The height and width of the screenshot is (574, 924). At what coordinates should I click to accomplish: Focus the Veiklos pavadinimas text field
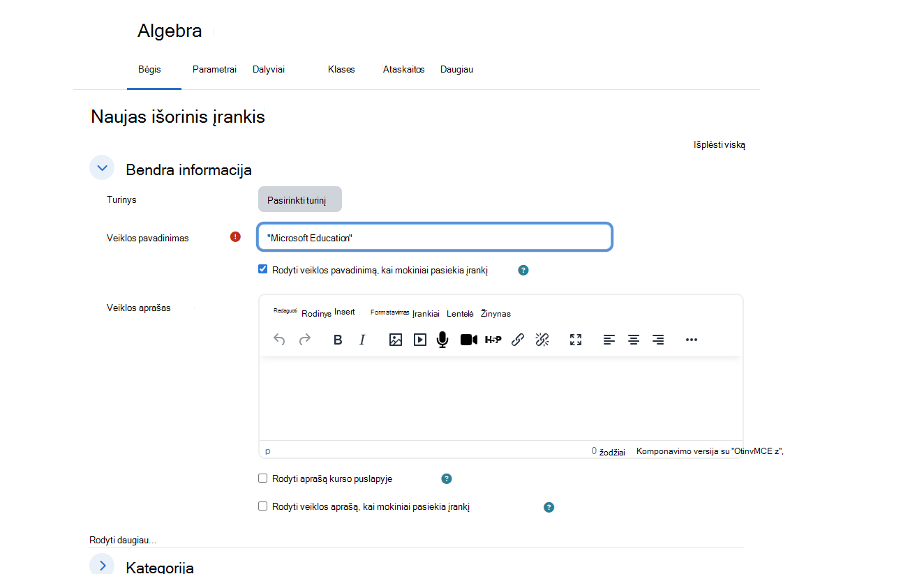[x=435, y=237]
